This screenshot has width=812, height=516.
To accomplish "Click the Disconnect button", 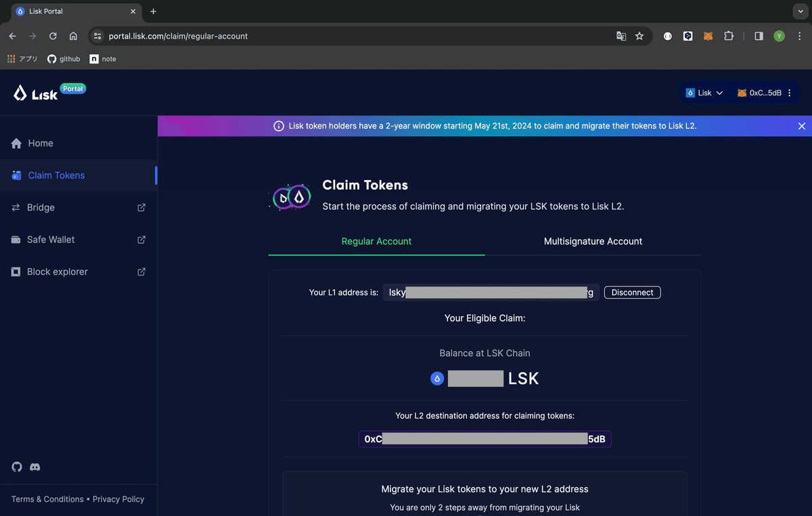I will (633, 293).
